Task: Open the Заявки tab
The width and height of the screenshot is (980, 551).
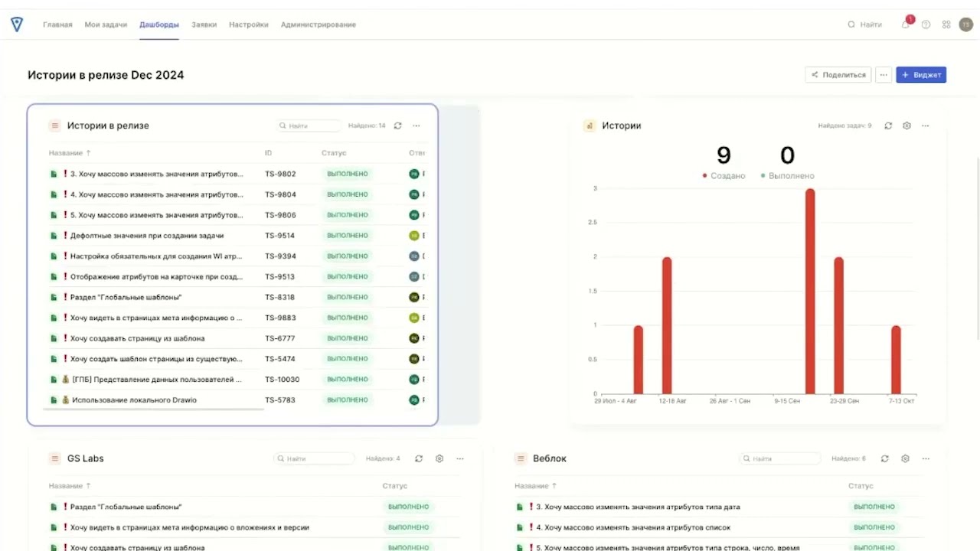Action: point(204,24)
